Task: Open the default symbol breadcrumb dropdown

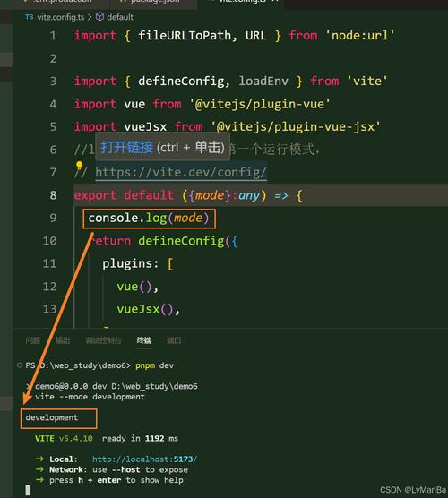Action: point(120,17)
